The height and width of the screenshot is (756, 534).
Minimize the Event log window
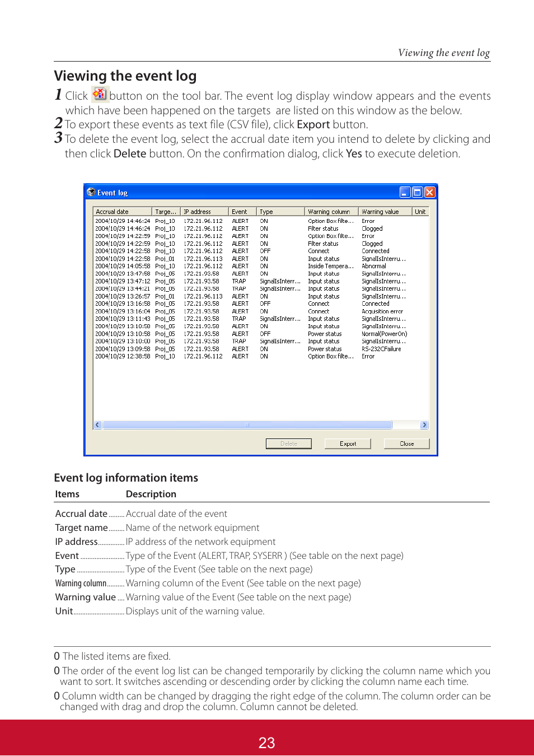coord(405,192)
